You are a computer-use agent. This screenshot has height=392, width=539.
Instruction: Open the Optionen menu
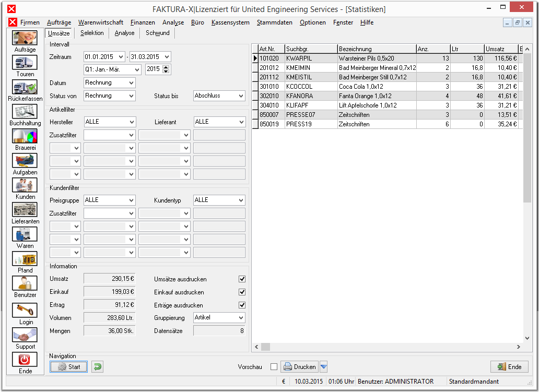click(x=312, y=22)
